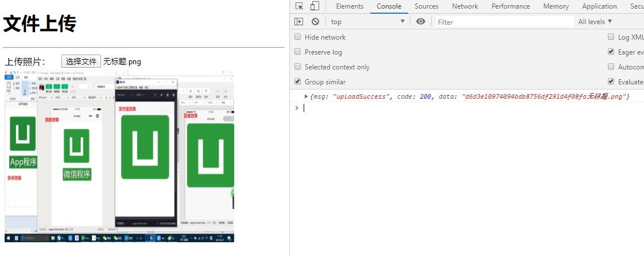Open the Performance tab
This screenshot has height=256, width=644.
(x=510, y=6)
